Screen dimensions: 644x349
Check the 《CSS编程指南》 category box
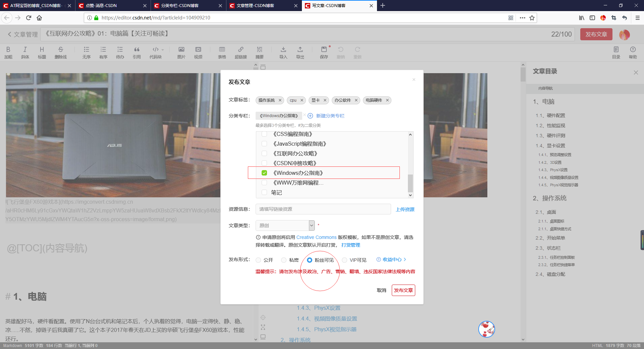tap(264, 134)
